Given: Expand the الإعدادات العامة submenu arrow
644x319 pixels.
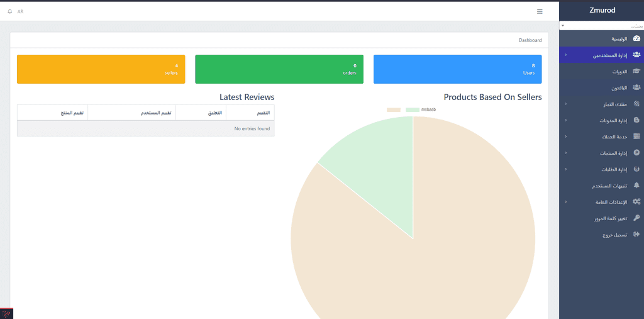Looking at the screenshot, I should (x=565, y=201).
